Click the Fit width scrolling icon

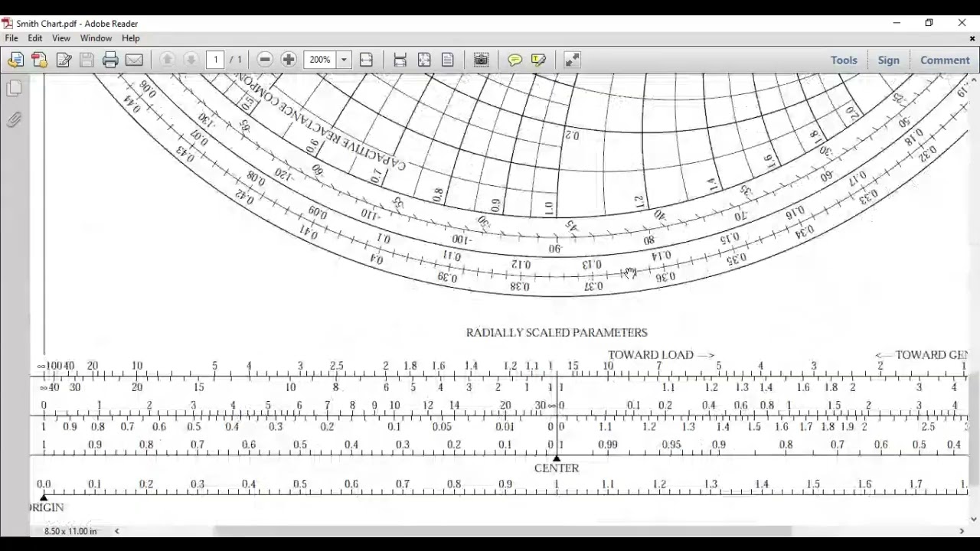[366, 60]
